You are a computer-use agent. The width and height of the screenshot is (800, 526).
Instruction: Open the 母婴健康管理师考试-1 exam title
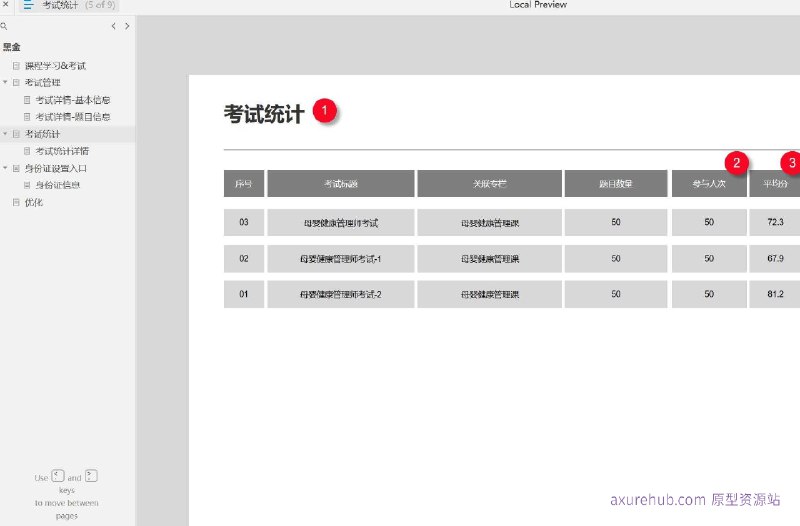coord(341,259)
